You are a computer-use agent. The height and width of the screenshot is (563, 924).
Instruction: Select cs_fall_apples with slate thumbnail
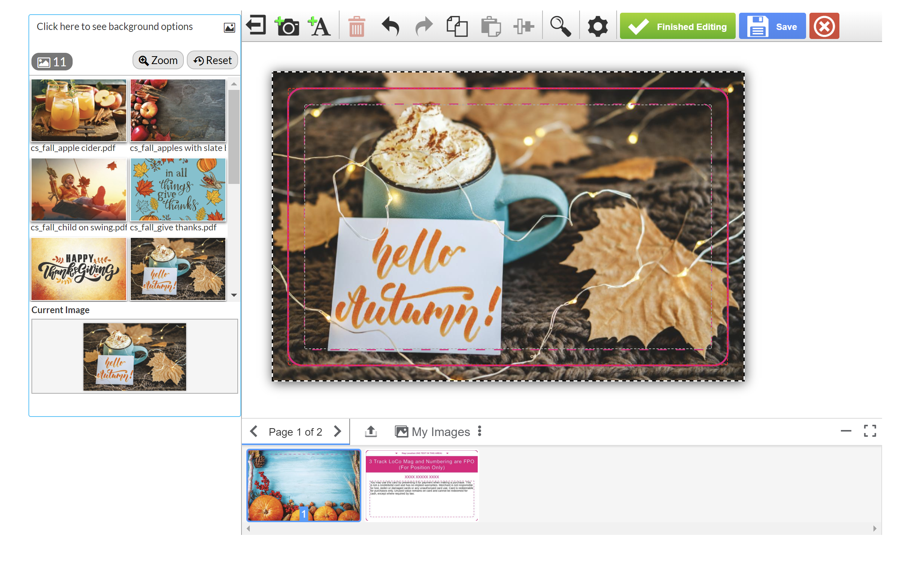[x=178, y=110]
